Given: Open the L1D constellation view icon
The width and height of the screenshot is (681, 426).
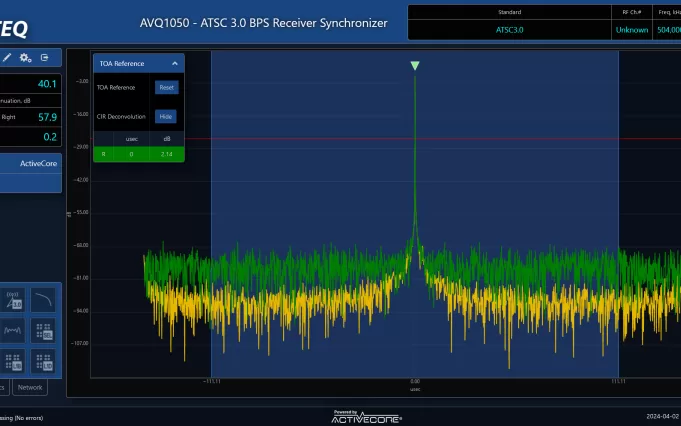Looking at the screenshot, I should 43,361.
